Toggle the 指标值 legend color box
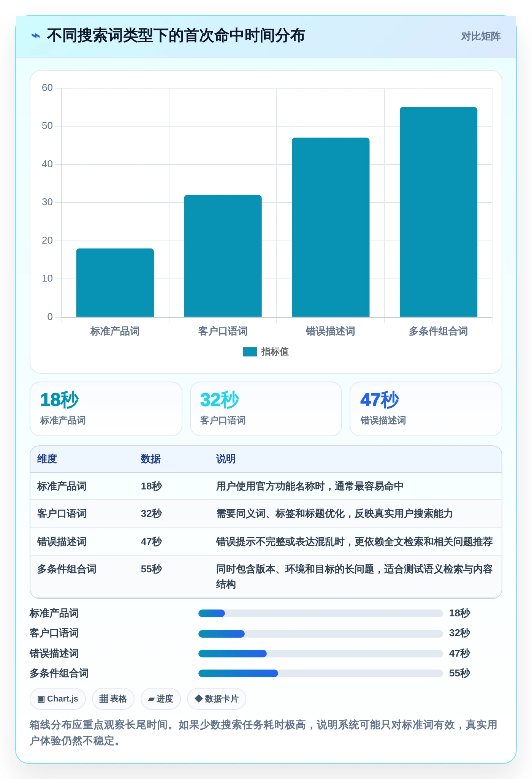 250,352
